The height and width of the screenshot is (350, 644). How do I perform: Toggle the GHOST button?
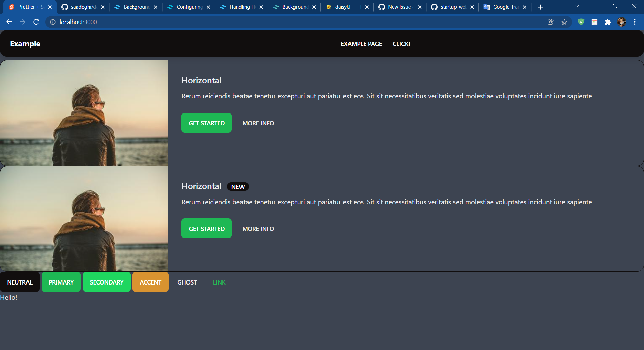[187, 282]
